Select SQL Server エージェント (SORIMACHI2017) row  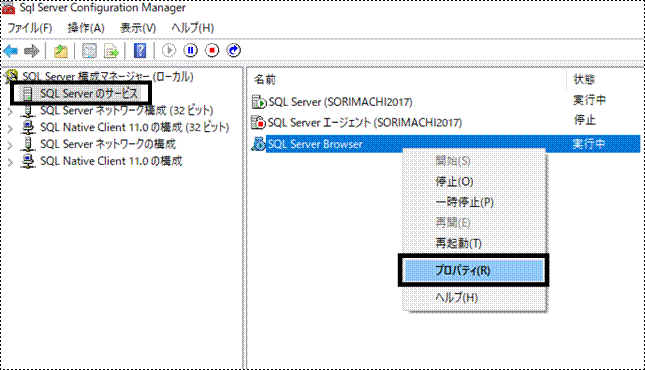(x=445, y=122)
